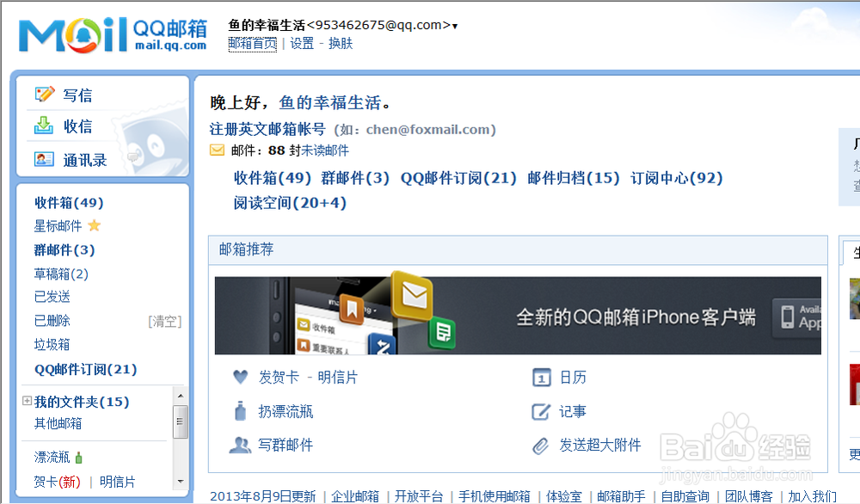Screen dimensions: 860x504
Task: Click the QQ邮箱 iPhone客户端 banner
Action: [518, 316]
